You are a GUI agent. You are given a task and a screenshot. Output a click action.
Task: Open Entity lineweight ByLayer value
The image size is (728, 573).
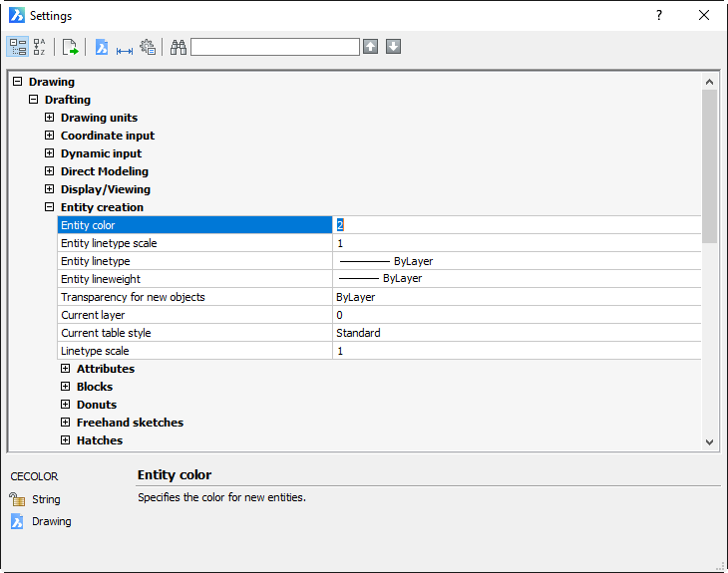click(x=517, y=279)
